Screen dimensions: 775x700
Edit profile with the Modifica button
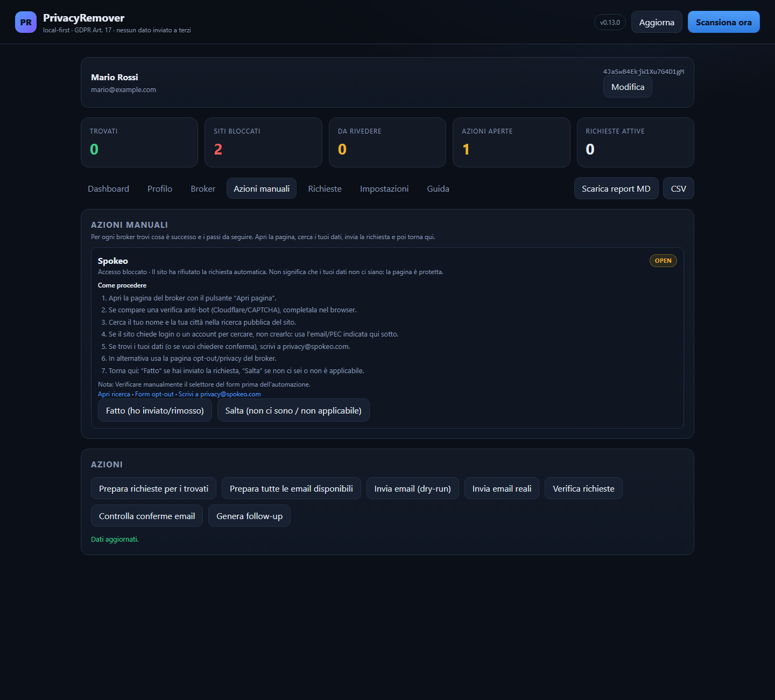coord(628,87)
